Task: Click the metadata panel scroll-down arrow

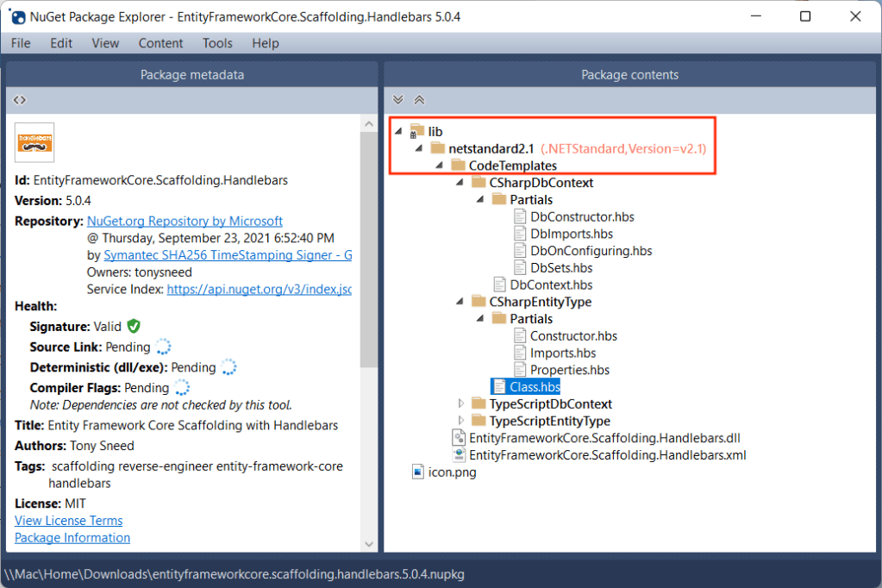Action: click(369, 544)
